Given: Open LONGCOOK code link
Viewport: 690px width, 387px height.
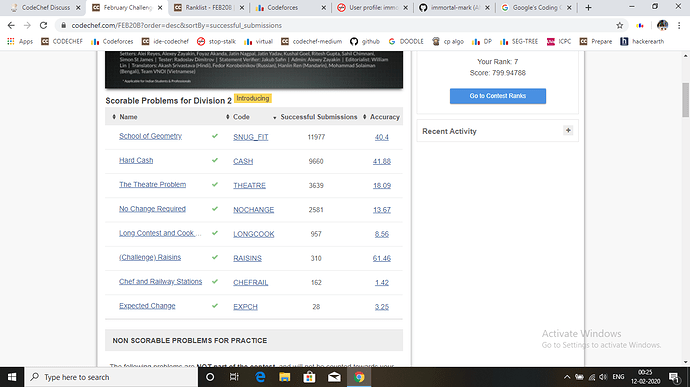Looking at the screenshot, I should (253, 234).
